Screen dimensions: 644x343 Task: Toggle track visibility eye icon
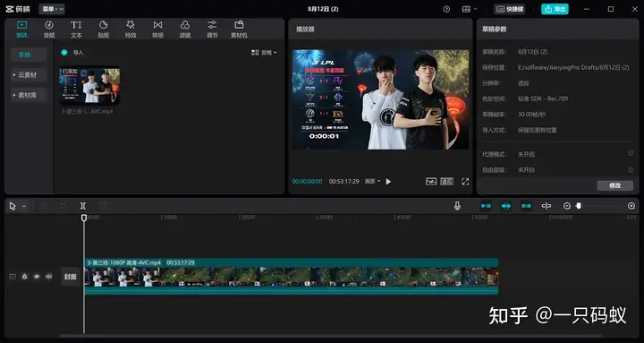pos(37,277)
